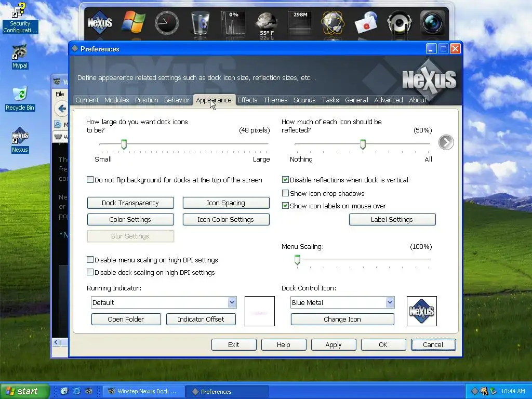The width and height of the screenshot is (532, 399).
Task: Toggle Do not flip background checkbox
Action: pos(90,180)
